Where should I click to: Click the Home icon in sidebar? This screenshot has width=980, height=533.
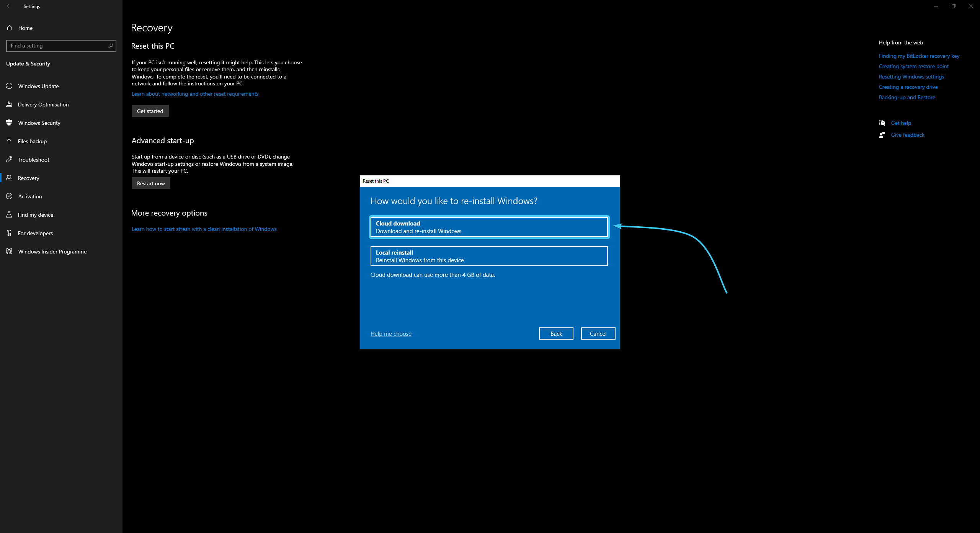coord(10,28)
